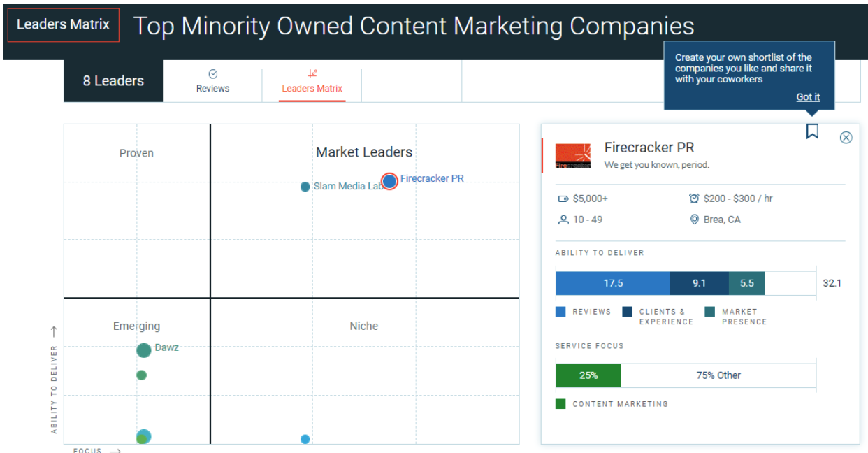This screenshot has width=868, height=453.
Task: Close the Firecracker PR details panel
Action: click(x=846, y=138)
